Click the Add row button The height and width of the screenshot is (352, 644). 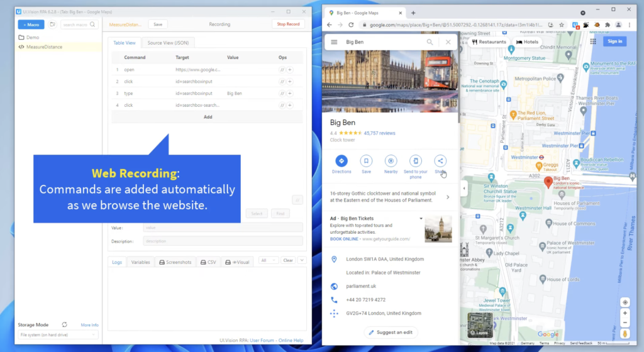tap(208, 117)
